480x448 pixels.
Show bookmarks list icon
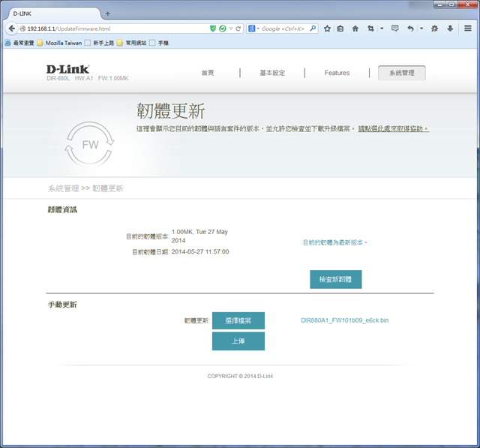point(340,29)
